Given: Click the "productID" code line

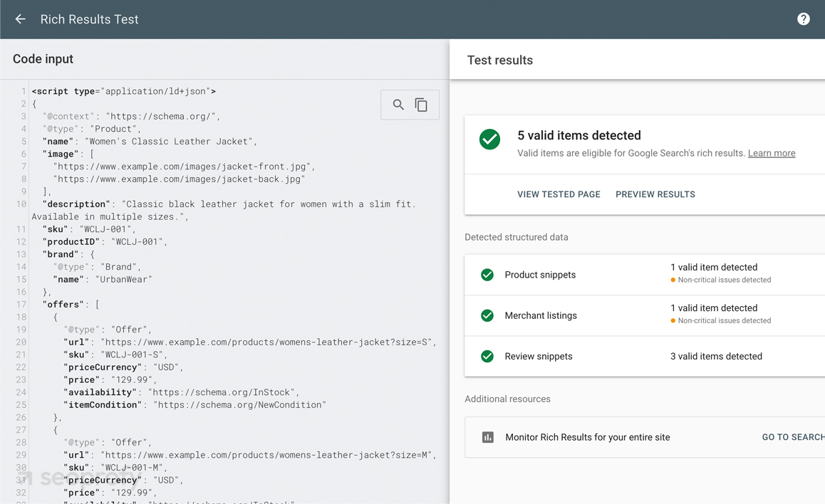Looking at the screenshot, I should tap(105, 242).
